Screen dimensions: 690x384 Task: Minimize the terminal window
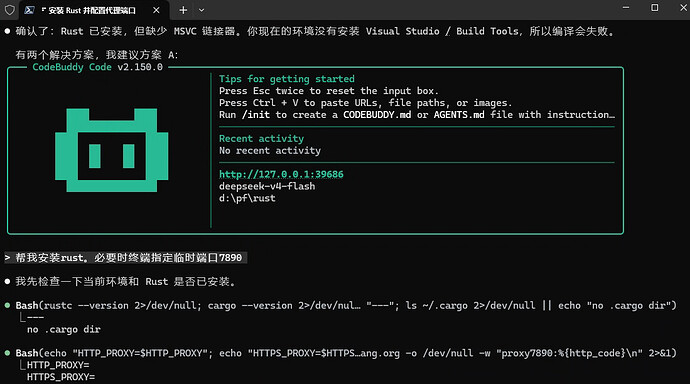click(x=626, y=7)
